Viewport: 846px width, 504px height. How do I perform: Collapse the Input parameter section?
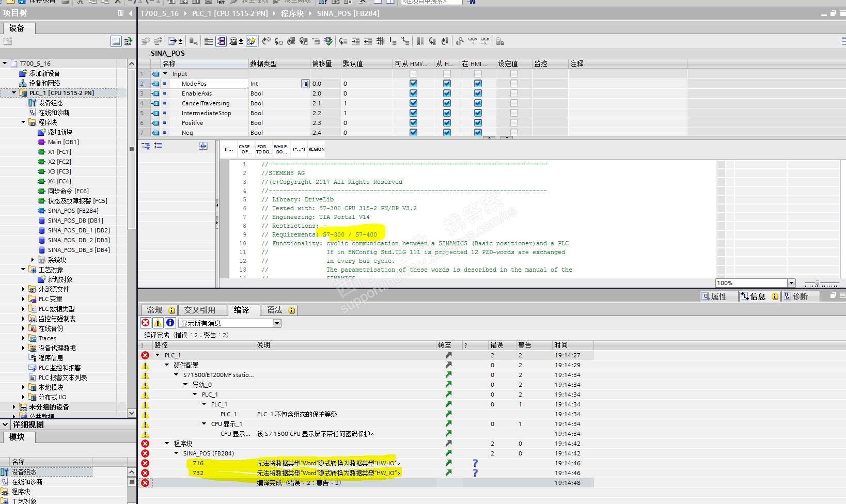[x=166, y=74]
